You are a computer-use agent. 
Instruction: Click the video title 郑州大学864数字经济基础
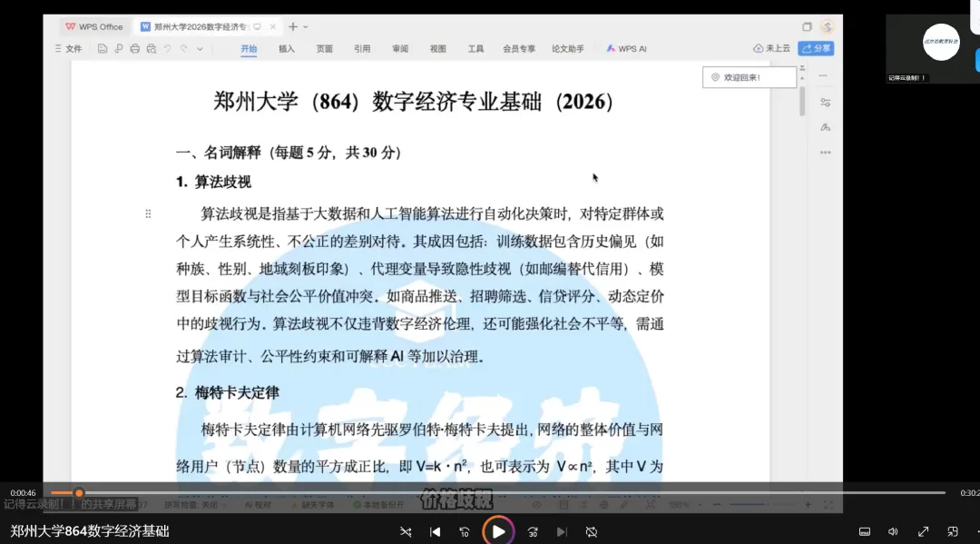(x=89, y=531)
